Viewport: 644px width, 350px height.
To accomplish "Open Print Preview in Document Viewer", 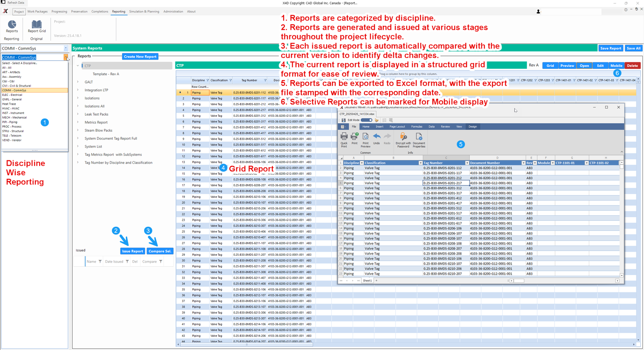I will 365,140.
